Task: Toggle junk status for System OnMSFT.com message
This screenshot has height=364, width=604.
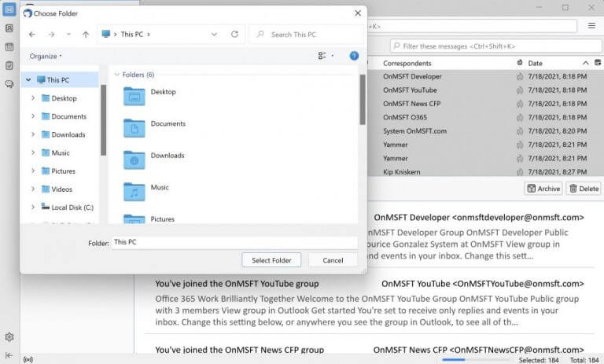Action: [520, 131]
